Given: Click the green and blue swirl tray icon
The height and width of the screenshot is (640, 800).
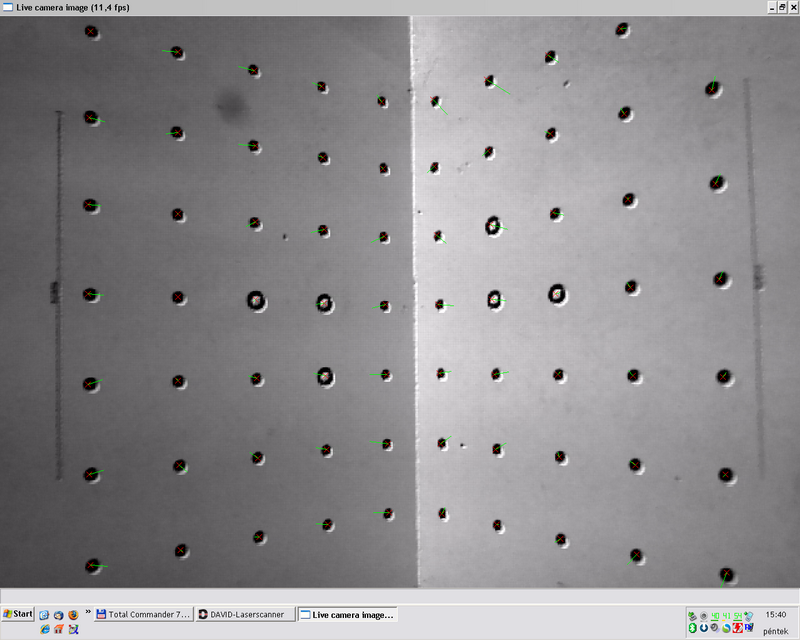Looking at the screenshot, I should (726, 628).
